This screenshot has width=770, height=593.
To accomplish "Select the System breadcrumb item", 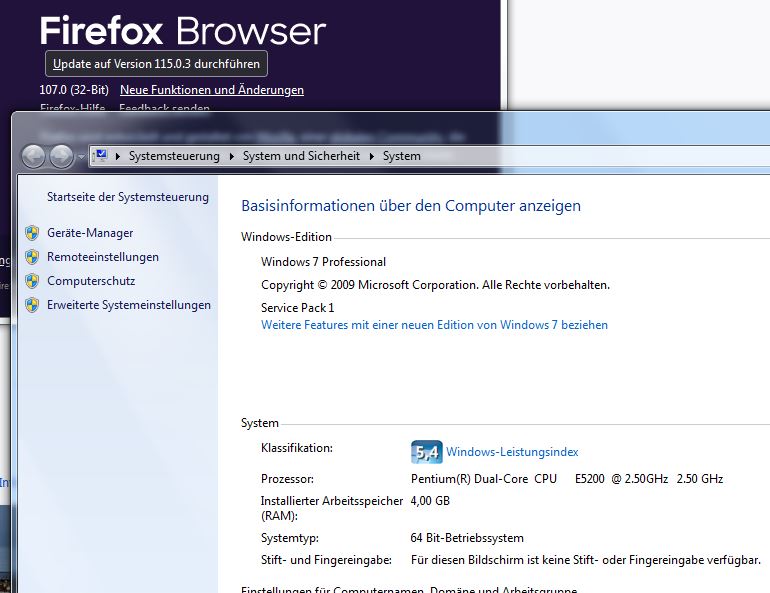I will 402,156.
